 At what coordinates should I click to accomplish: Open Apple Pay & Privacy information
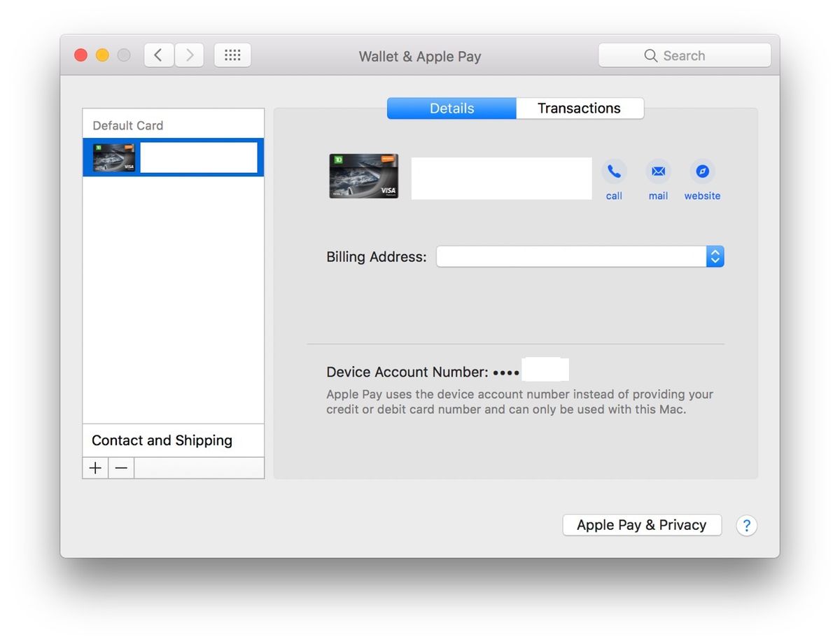pos(641,524)
